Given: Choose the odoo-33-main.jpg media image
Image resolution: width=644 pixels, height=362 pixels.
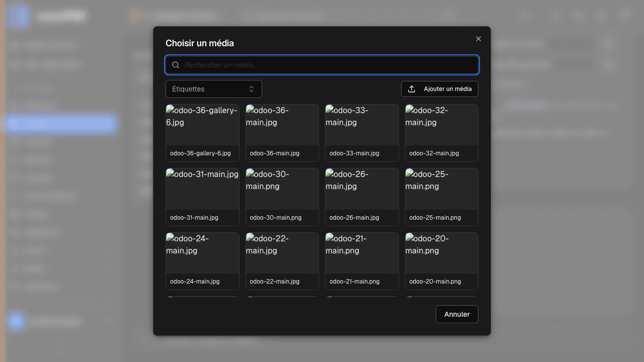Looking at the screenshot, I should 362,125.
